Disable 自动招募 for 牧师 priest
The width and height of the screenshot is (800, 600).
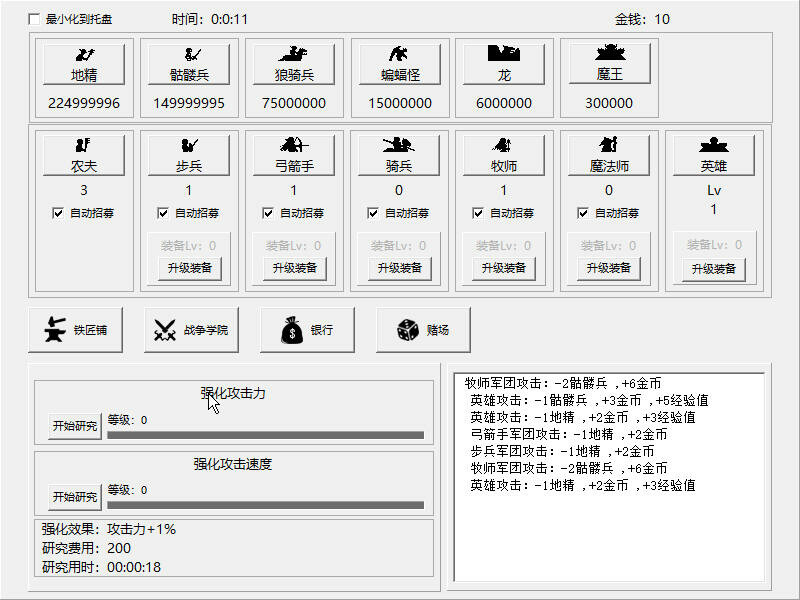[478, 212]
